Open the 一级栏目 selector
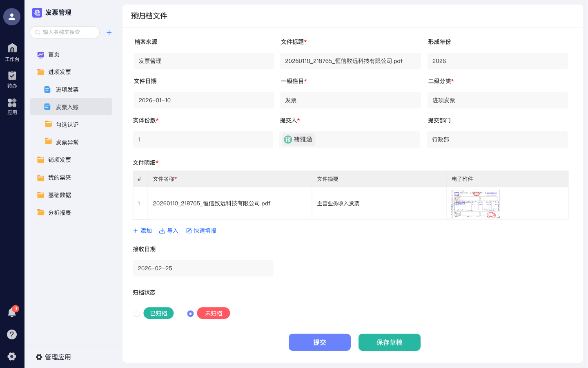The height and width of the screenshot is (368, 588). tap(350, 100)
